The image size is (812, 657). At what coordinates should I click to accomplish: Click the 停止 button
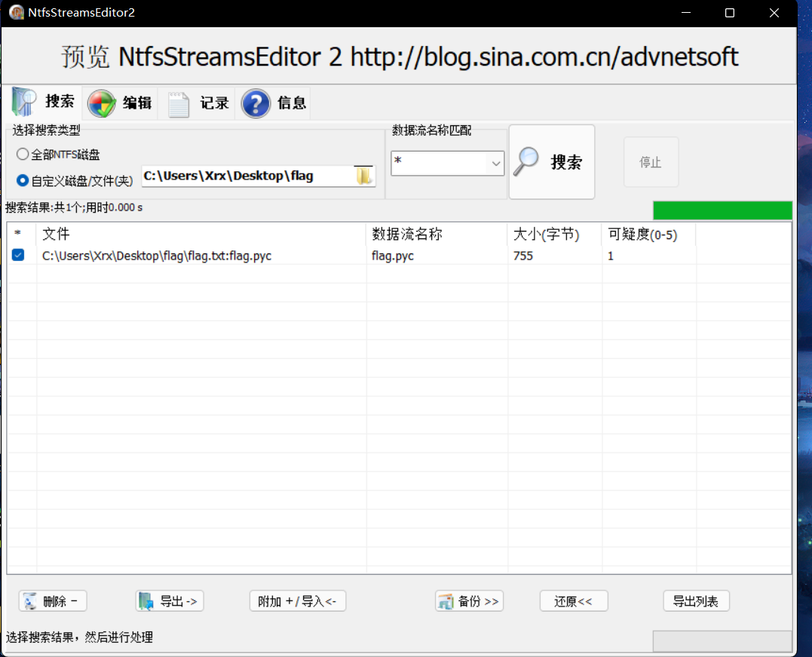(x=651, y=162)
